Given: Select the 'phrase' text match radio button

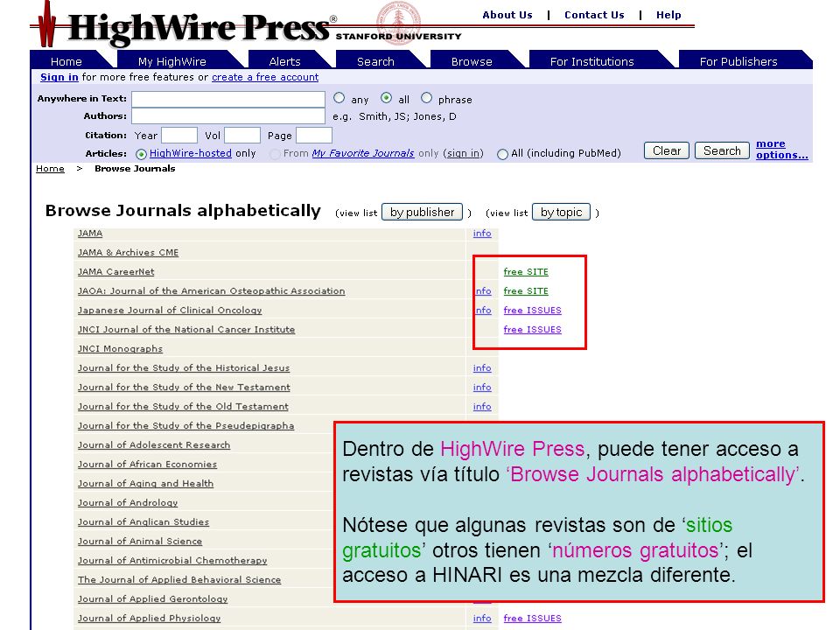Looking at the screenshot, I should pos(426,98).
